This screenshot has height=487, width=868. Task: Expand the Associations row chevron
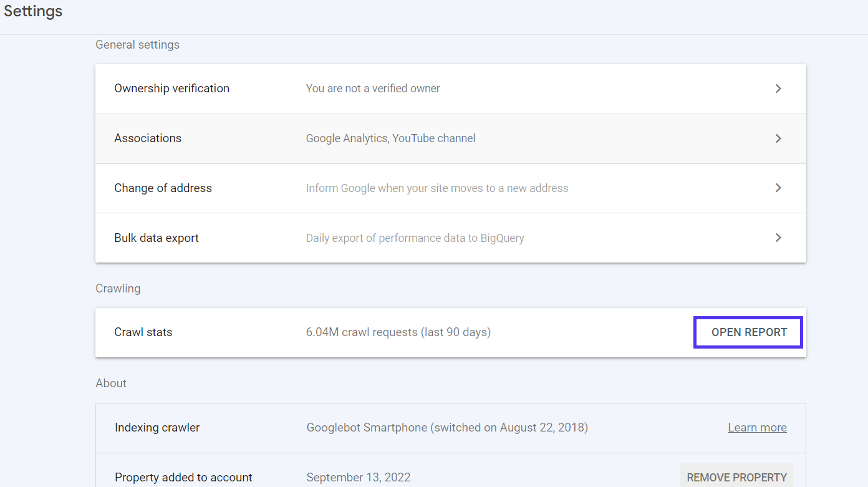coord(778,138)
